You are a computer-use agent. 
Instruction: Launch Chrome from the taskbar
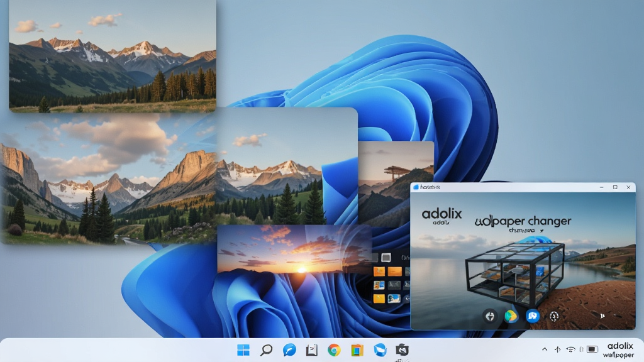pyautogui.click(x=334, y=350)
